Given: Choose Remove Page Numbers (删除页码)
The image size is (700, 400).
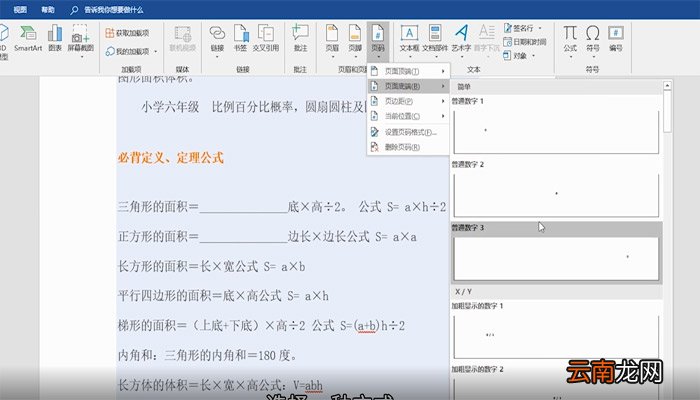Looking at the screenshot, I should coord(408,147).
